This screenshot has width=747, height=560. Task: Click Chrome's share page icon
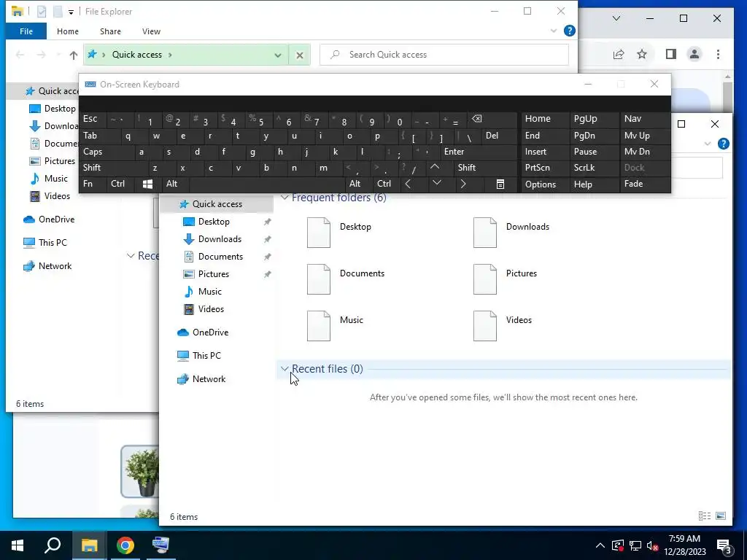(619, 54)
